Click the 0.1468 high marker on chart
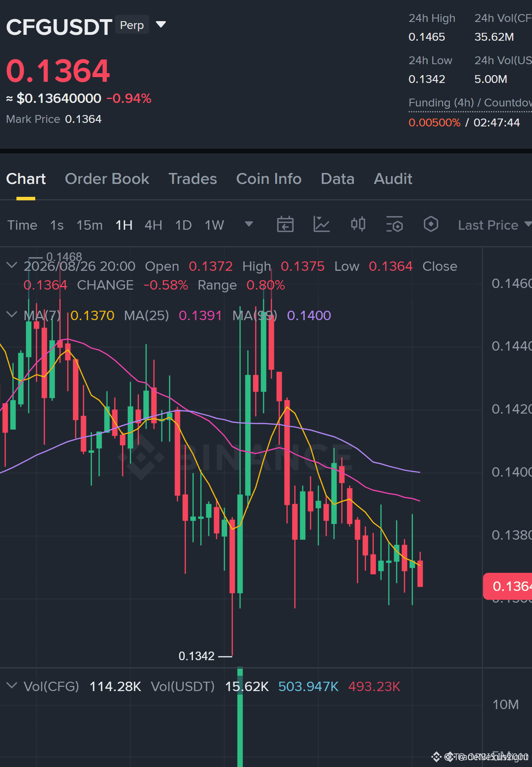The width and height of the screenshot is (532, 767). [x=64, y=257]
